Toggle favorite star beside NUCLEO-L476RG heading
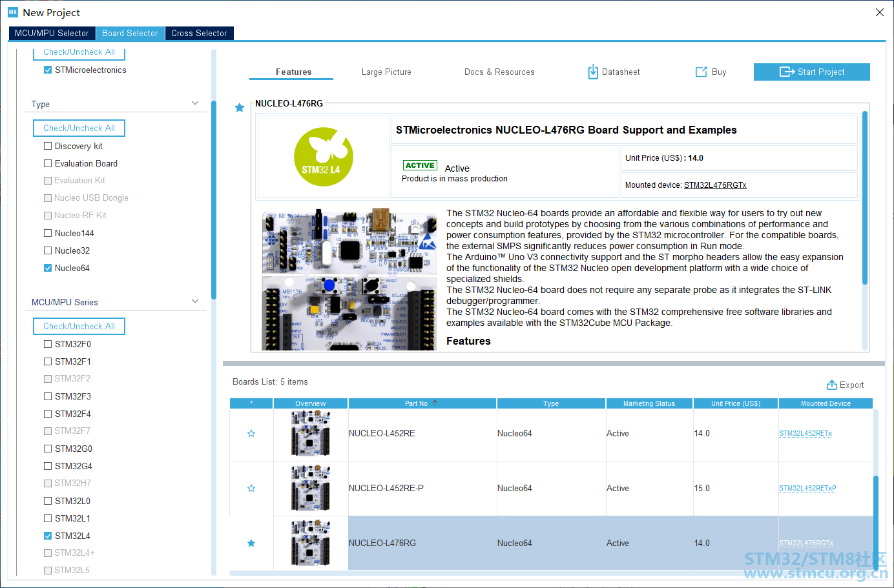Screen dimensions: 894x588 [x=240, y=107]
